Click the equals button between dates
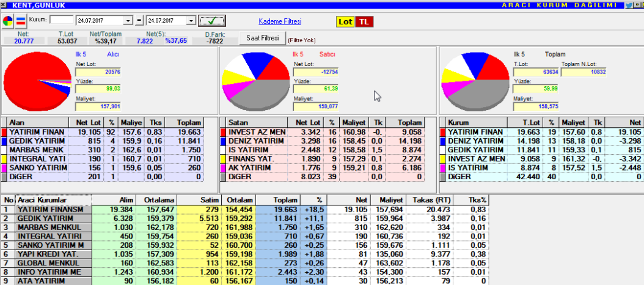This screenshot has height=285, width=644. point(139,21)
